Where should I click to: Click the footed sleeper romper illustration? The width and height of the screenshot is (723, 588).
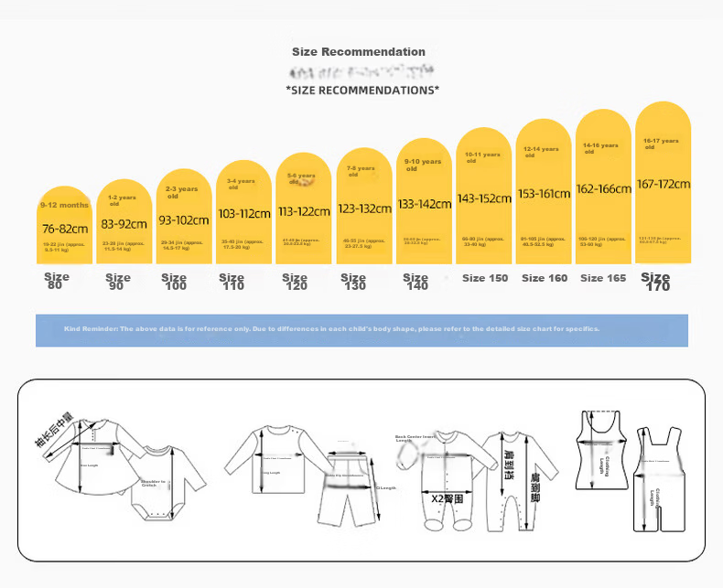pos(447,481)
